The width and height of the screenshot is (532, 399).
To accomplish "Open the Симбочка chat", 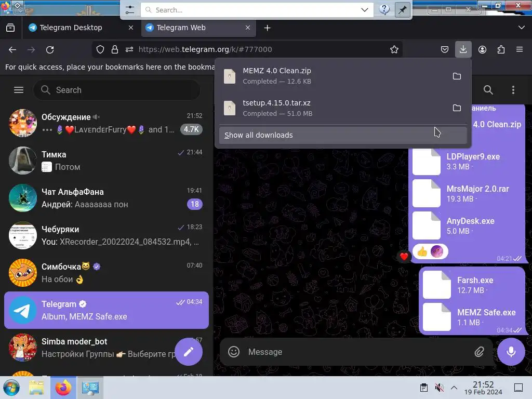I will coord(106,272).
